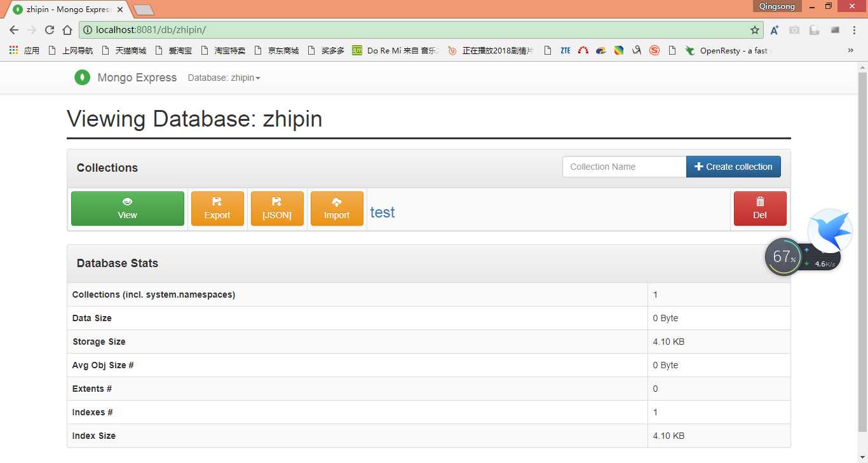This screenshot has height=463, width=868.
Task: Open the 正在播放2018剧情片 bookmark
Action: 491,50
